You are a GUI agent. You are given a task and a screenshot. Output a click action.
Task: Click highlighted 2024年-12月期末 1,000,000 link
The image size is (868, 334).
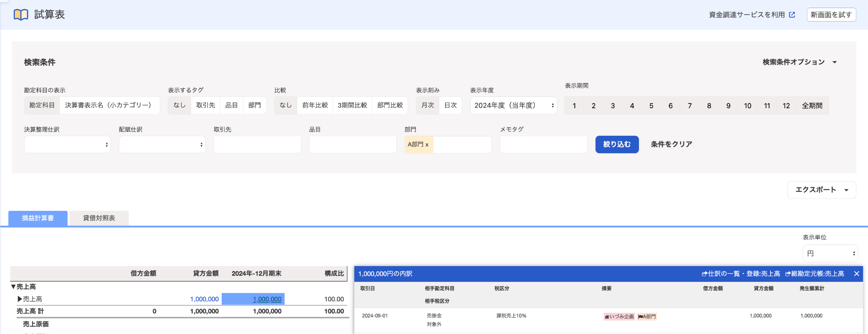[267, 299]
